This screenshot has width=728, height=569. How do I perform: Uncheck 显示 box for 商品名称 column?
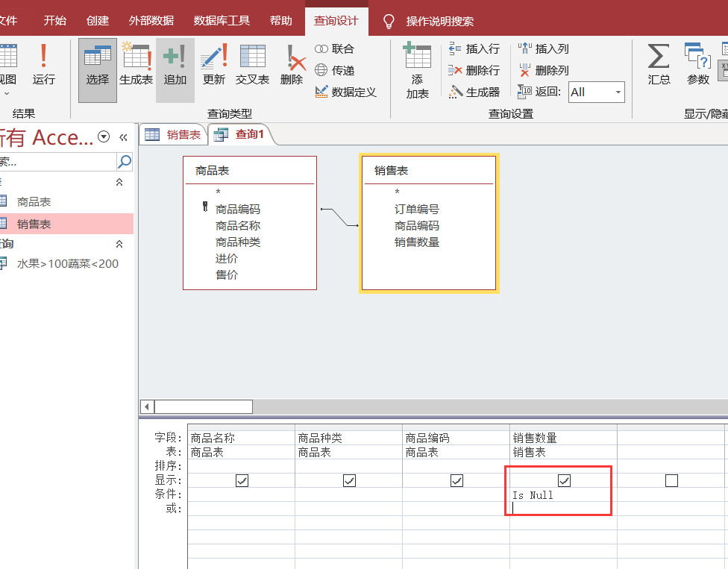tap(242, 480)
